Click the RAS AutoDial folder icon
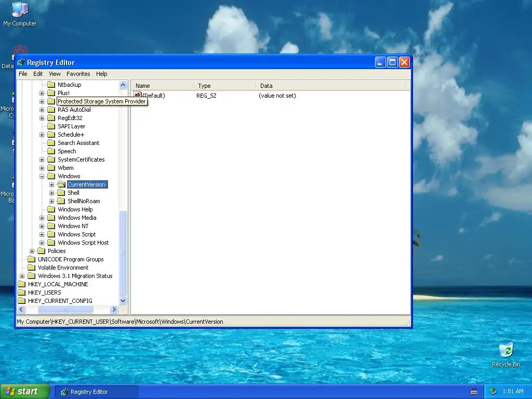The height and width of the screenshot is (399, 532). point(51,110)
